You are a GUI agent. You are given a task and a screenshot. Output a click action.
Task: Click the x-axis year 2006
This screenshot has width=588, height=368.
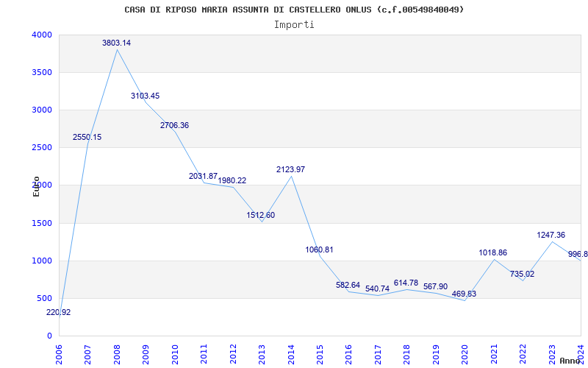59,355
